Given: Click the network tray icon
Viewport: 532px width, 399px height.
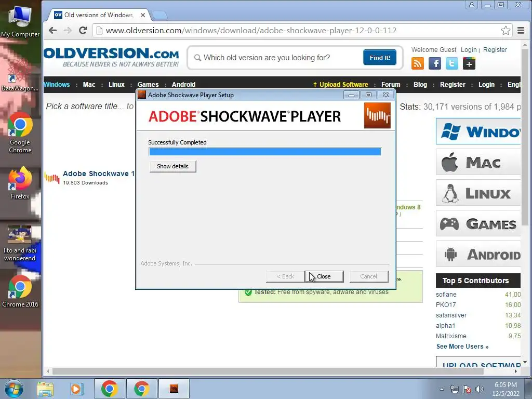Looking at the screenshot, I should click(454, 389).
